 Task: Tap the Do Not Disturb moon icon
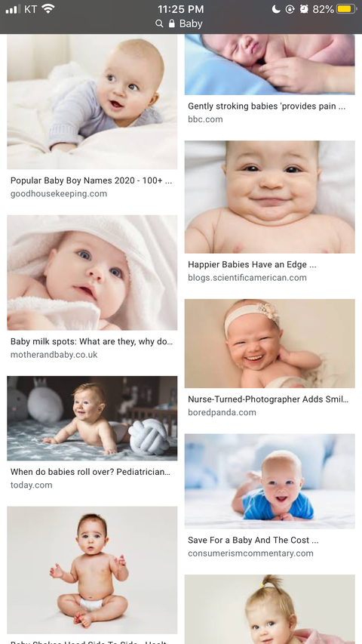(x=276, y=8)
